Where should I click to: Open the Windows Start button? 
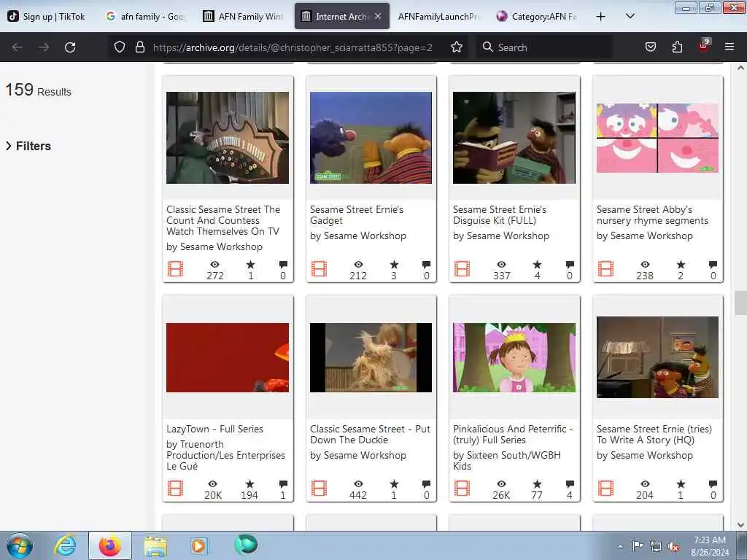(19, 546)
